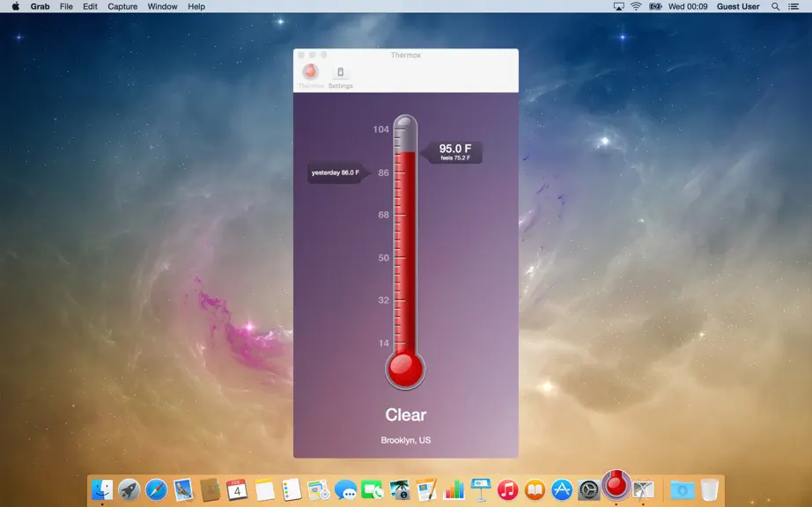Screen dimensions: 812x507
Task: Open Spotlight search in menu bar
Action: [x=775, y=7]
